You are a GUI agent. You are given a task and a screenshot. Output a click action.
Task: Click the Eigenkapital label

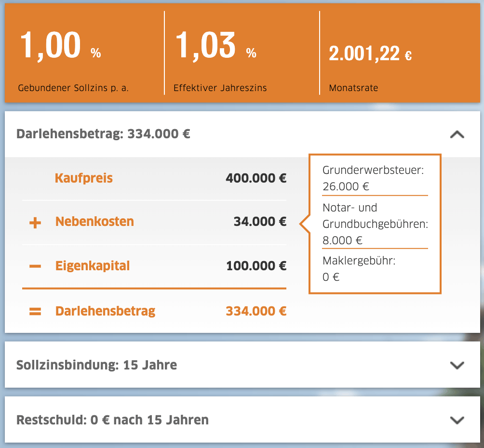(93, 266)
